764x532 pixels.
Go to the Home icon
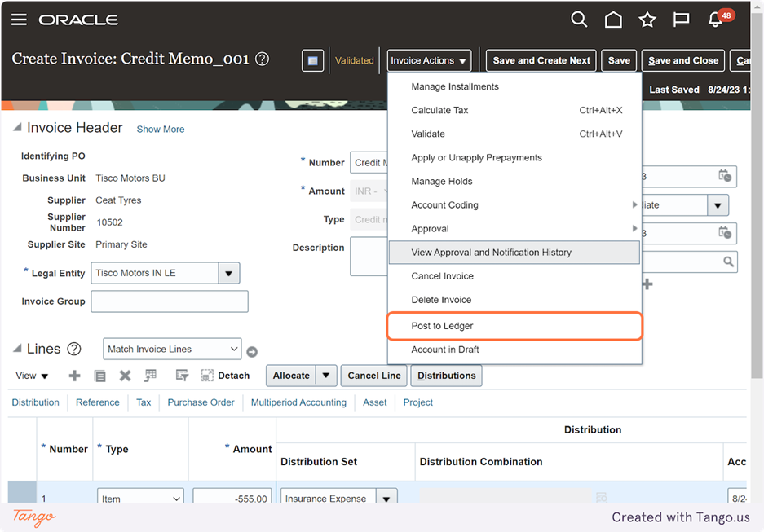(613, 20)
